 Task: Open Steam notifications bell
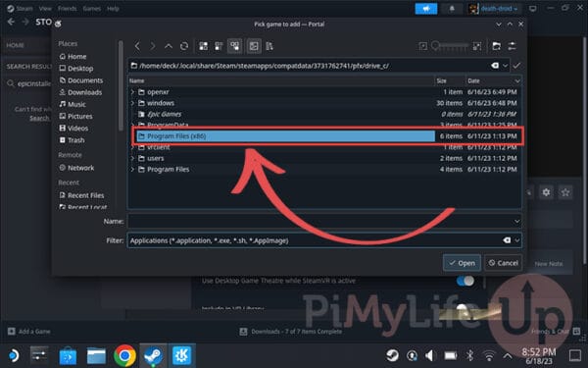tap(452, 9)
